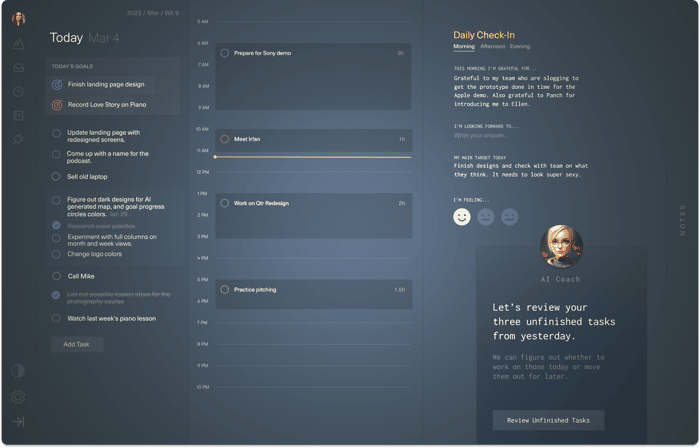Click the Add Task button
This screenshot has height=448, width=700.
pos(77,344)
